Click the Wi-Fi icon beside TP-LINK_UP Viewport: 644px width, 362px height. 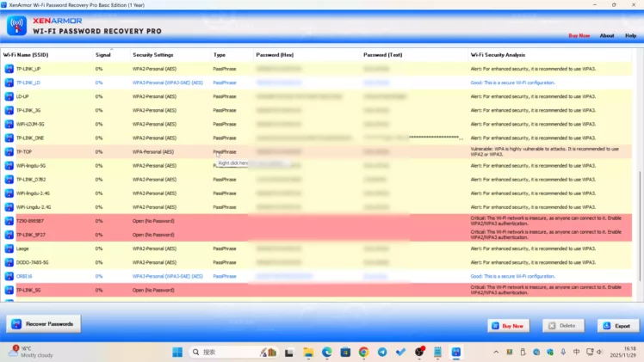point(9,69)
